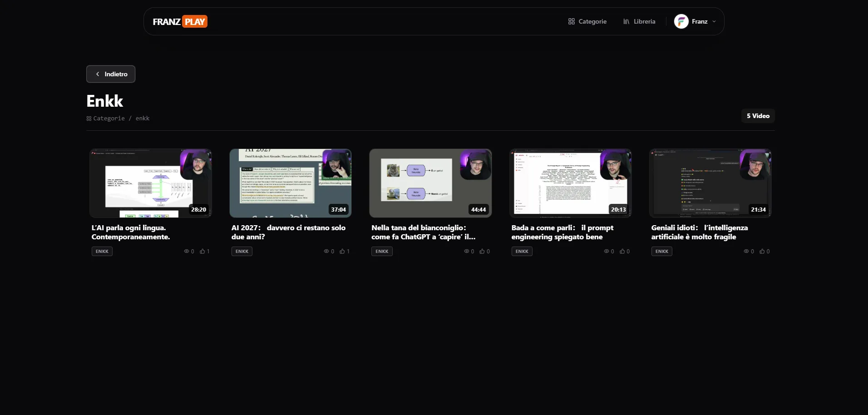Click the 5 Video count badge
Image resolution: width=868 pixels, height=415 pixels.
758,116
